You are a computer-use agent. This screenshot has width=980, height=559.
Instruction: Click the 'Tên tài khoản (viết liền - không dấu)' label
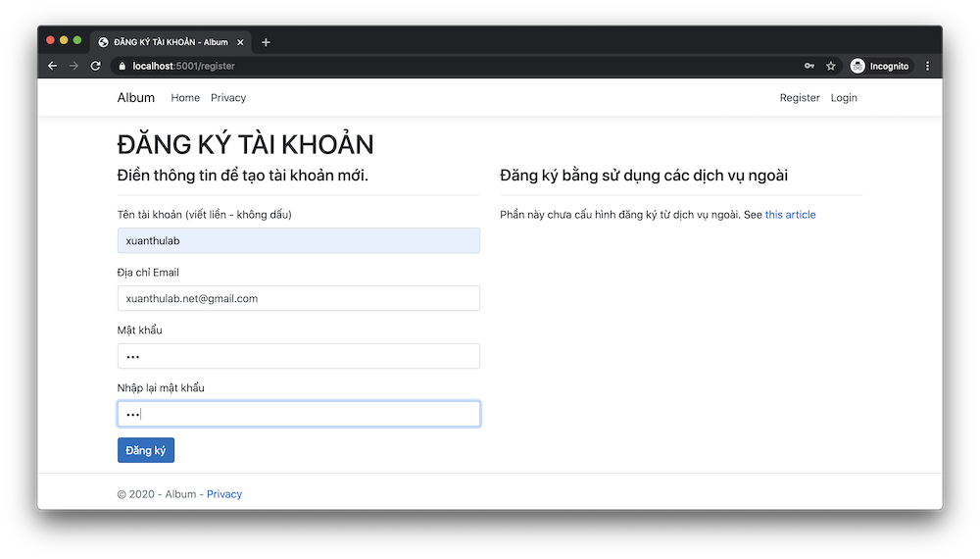click(x=205, y=215)
